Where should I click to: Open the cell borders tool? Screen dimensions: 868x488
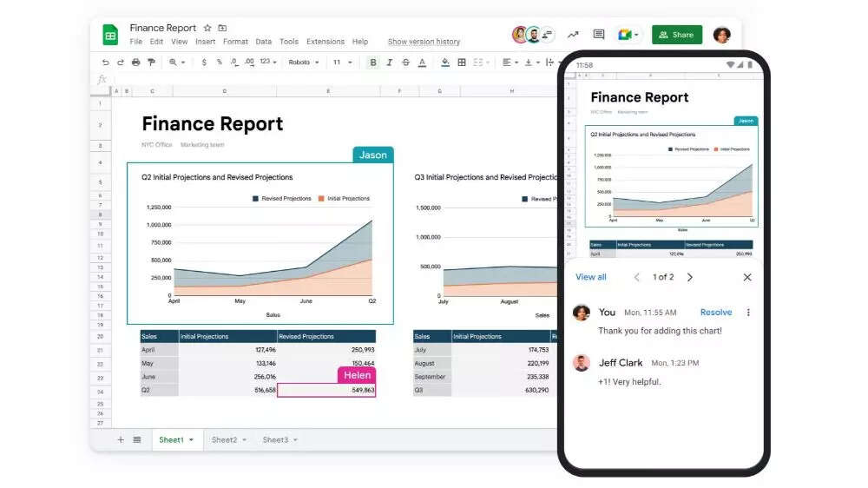[462, 63]
